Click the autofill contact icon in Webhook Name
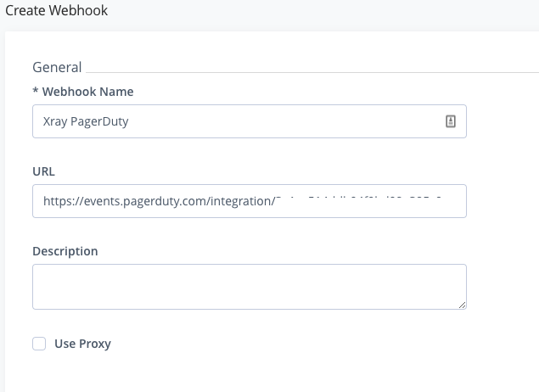 pyautogui.click(x=451, y=121)
